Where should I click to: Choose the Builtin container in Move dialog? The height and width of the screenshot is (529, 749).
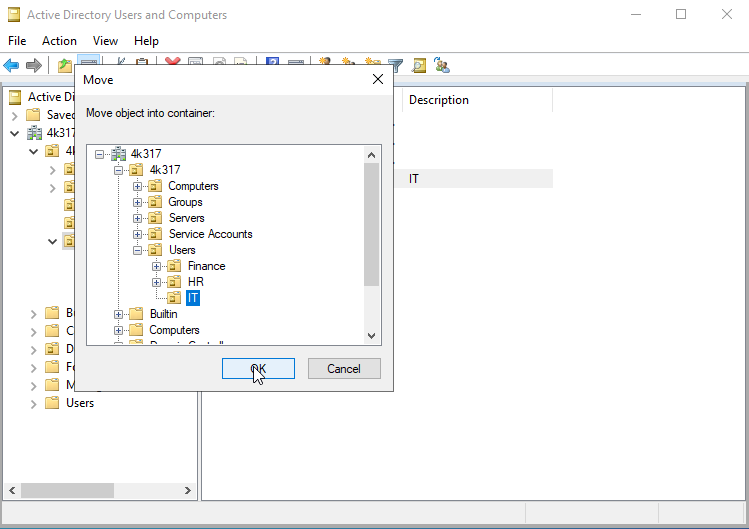click(163, 314)
